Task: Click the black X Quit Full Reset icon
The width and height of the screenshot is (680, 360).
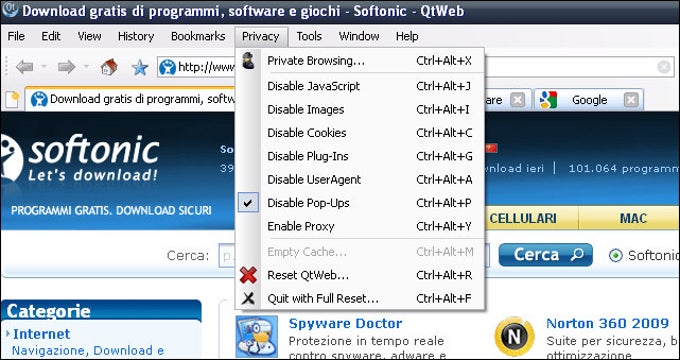Action: click(x=248, y=298)
